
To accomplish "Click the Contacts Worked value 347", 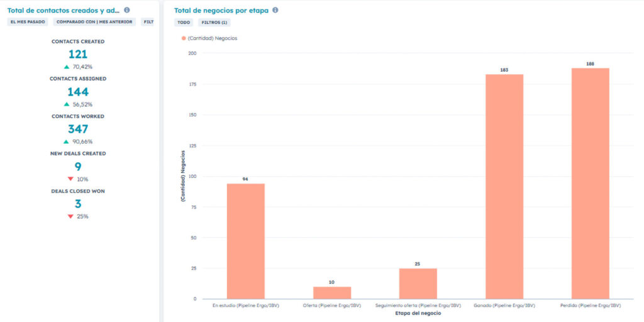I will coord(78,129).
